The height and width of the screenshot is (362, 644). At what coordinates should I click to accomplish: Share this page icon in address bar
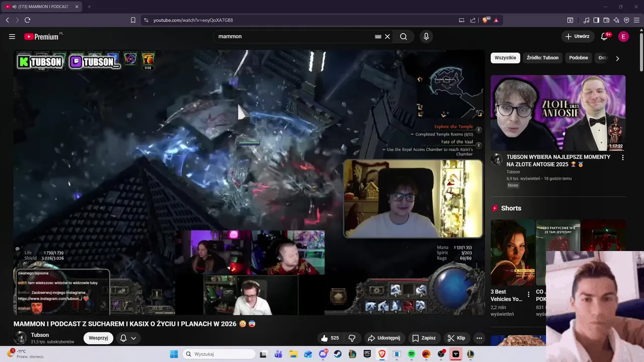473,20
